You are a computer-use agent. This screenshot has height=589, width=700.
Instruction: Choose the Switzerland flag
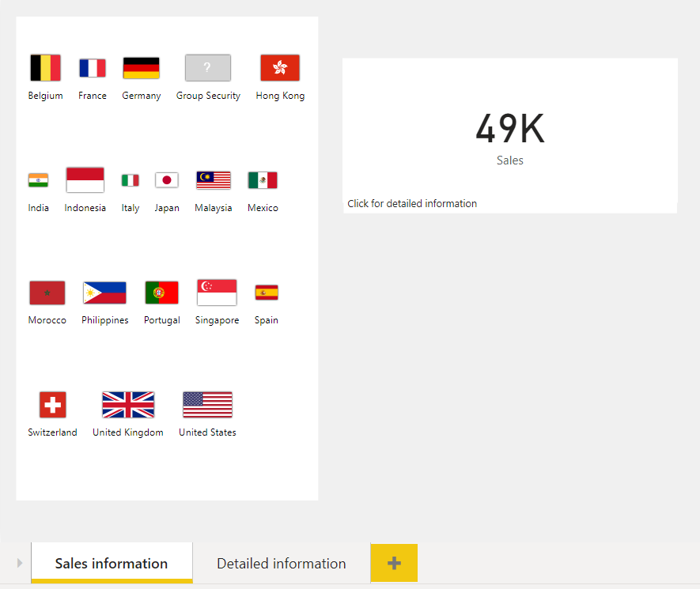click(53, 405)
